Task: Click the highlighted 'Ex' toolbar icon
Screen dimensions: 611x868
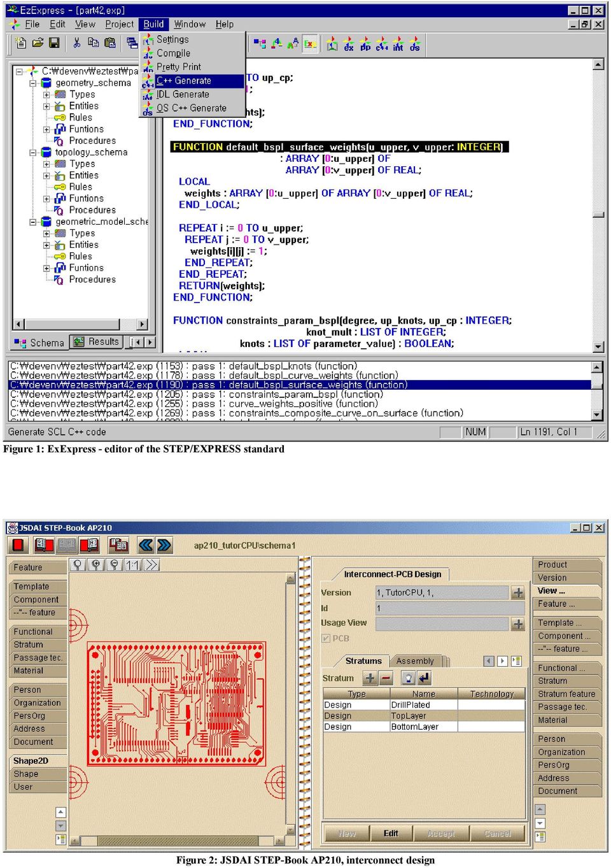Action: coord(310,43)
